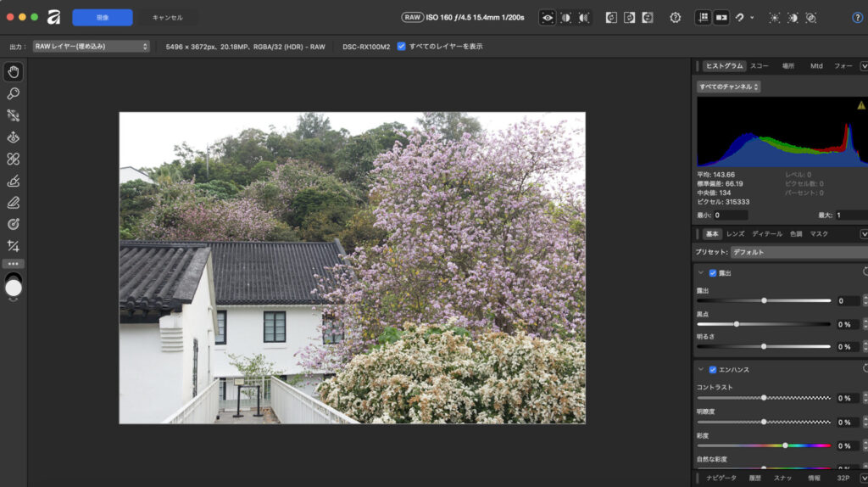The image size is (868, 487).
Task: Click the 彩度 saturation slider handle
Action: (785, 445)
